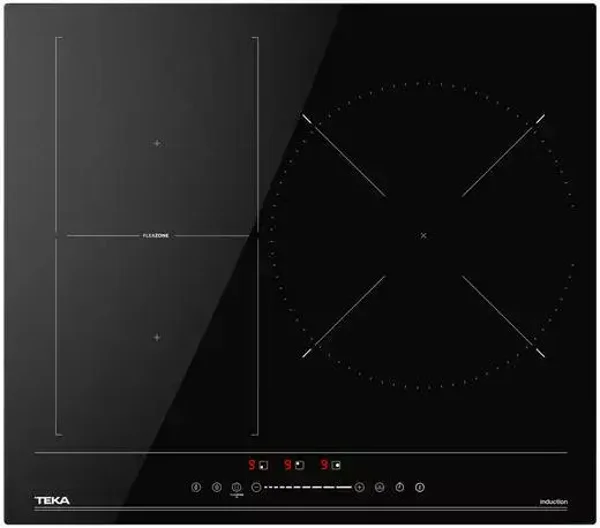Tap the first red 9 power display
This screenshot has width=600, height=528.
[251, 465]
